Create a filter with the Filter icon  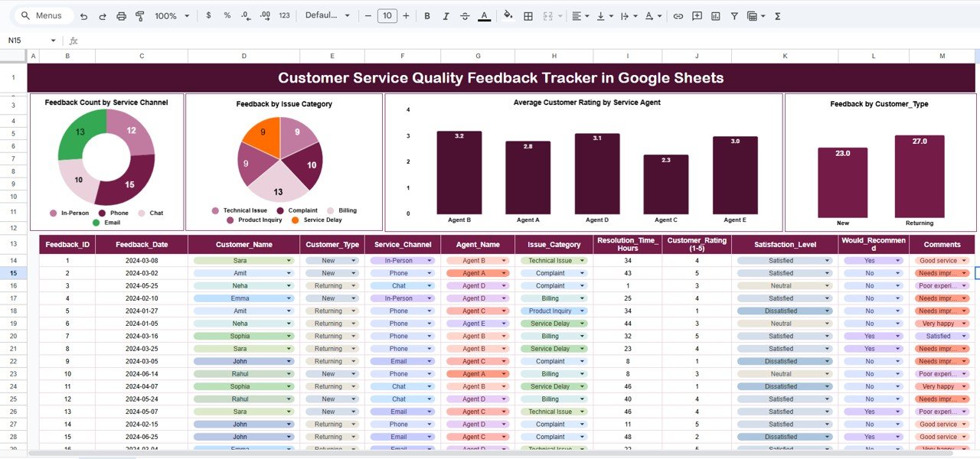coord(734,15)
